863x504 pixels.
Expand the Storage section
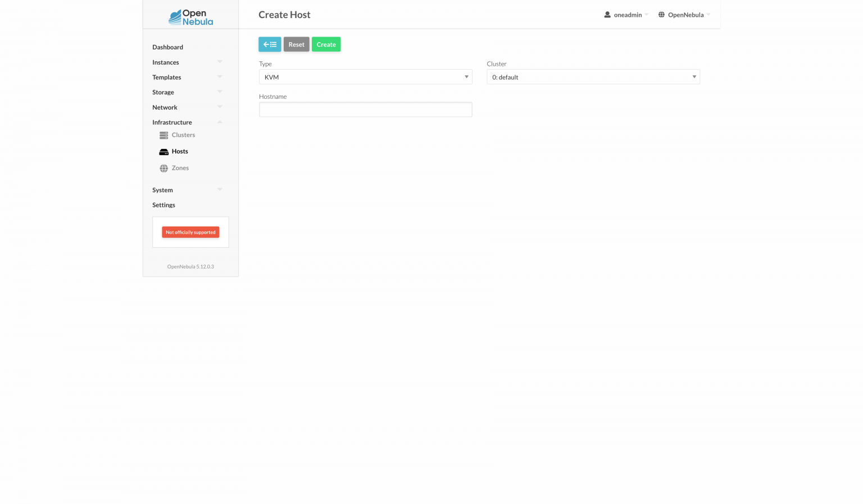[x=220, y=92]
